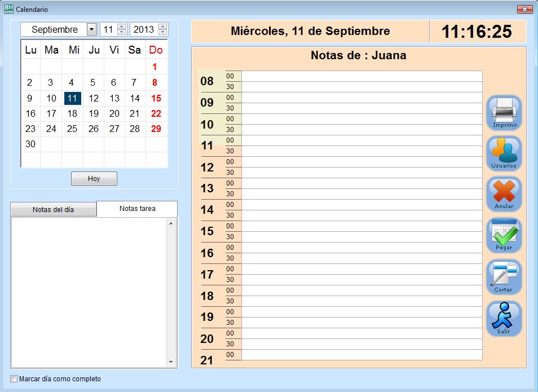The width and height of the screenshot is (538, 392).
Task: Enable 'Marcar día como completo' checkbox
Action: click(14, 379)
